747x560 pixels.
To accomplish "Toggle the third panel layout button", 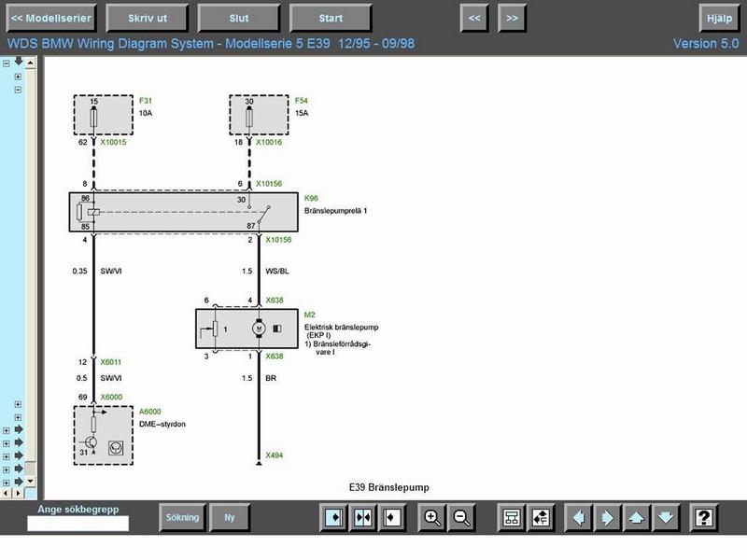I will [x=391, y=518].
